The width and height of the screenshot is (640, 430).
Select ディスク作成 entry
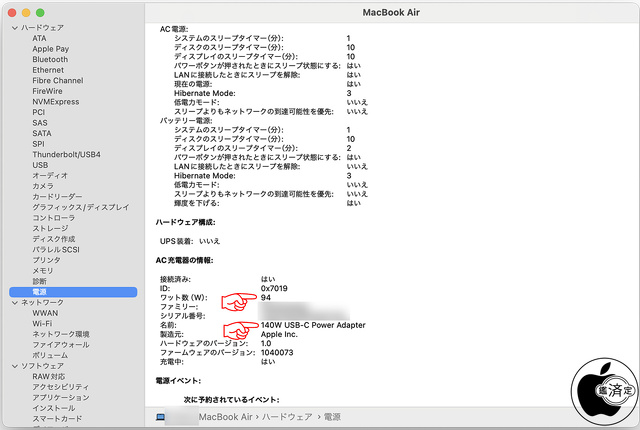point(53,239)
